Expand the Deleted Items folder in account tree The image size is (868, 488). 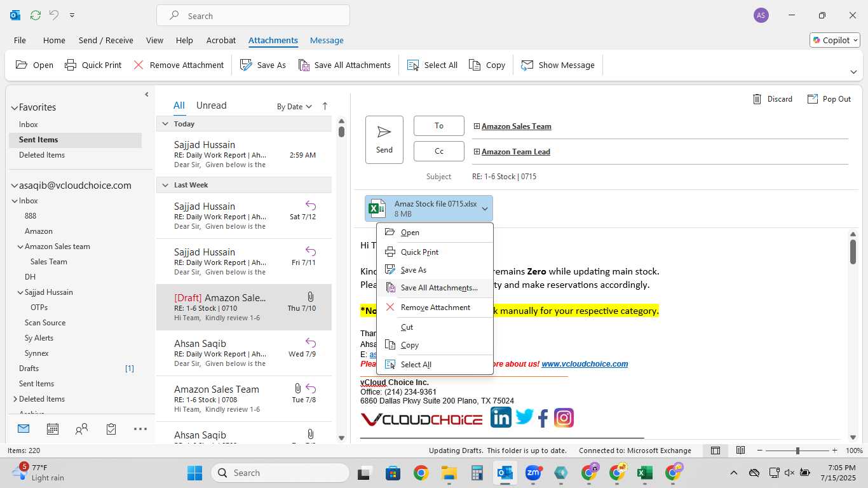15,399
